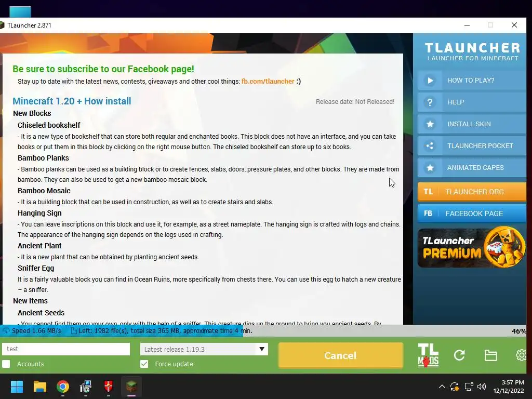Image resolution: width=532 pixels, height=399 pixels.
Task: Open the game folder icon
Action: click(490, 355)
